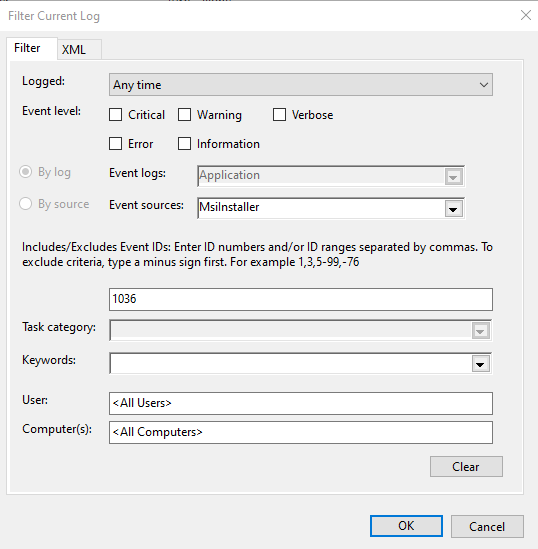
Task: Click the Event ID field containing 1036
Action: (301, 299)
